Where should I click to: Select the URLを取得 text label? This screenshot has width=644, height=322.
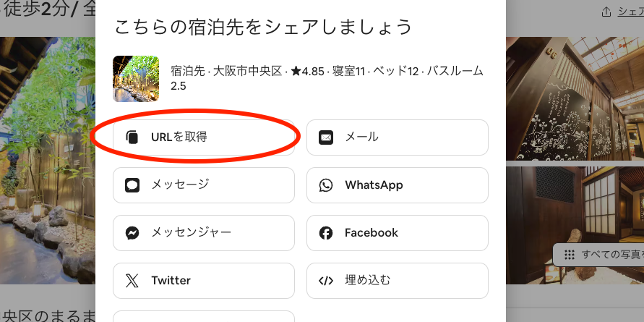tap(179, 137)
